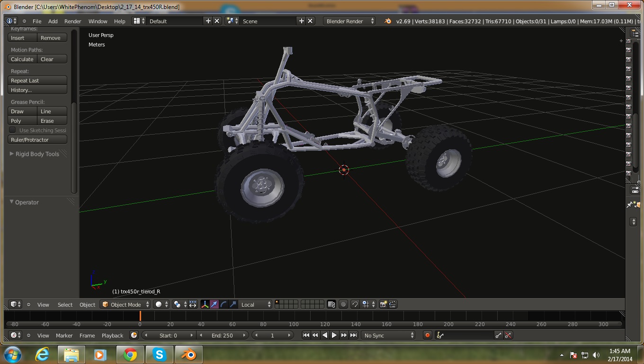Click the screen layout browse icon beside Default
Screen dimensions: 644x364
[139, 21]
